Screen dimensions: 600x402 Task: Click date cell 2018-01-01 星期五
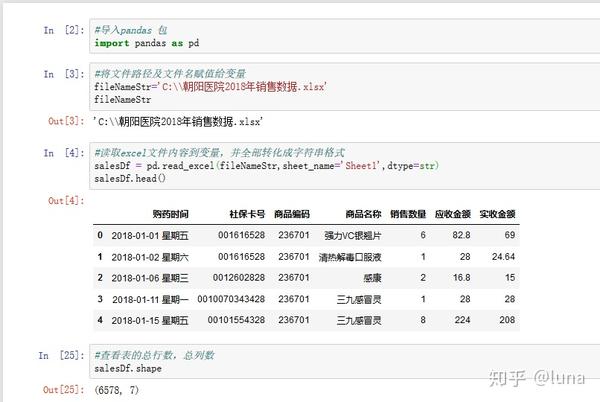pos(150,236)
